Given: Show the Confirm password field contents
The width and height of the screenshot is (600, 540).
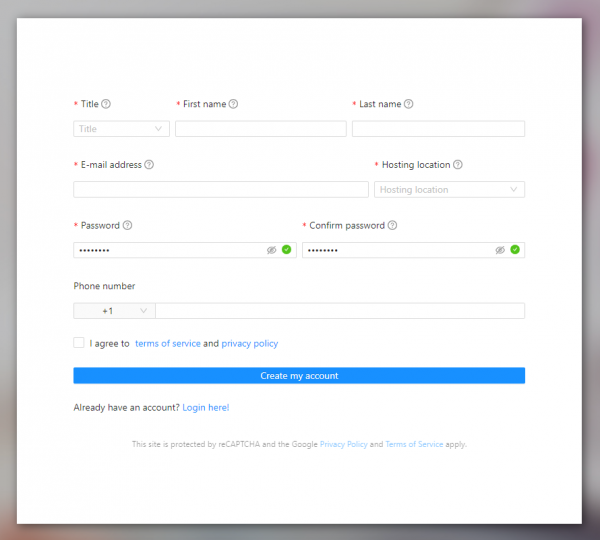Looking at the screenshot, I should pyautogui.click(x=500, y=250).
